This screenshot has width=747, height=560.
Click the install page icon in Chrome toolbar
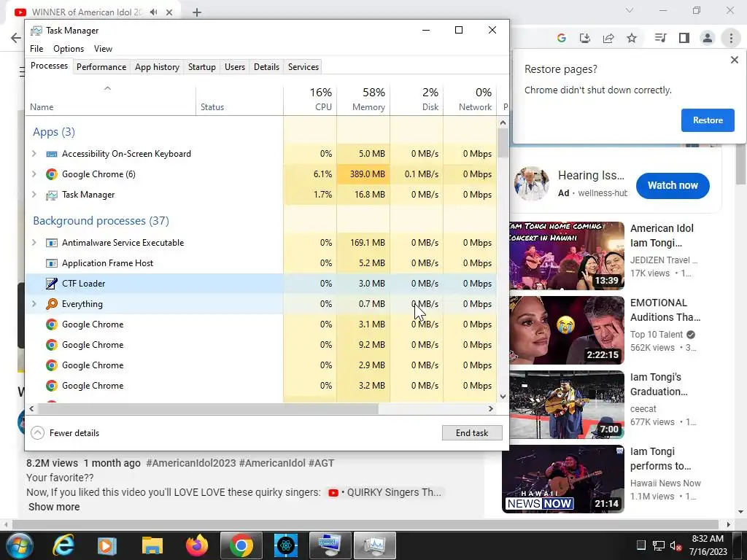click(584, 38)
